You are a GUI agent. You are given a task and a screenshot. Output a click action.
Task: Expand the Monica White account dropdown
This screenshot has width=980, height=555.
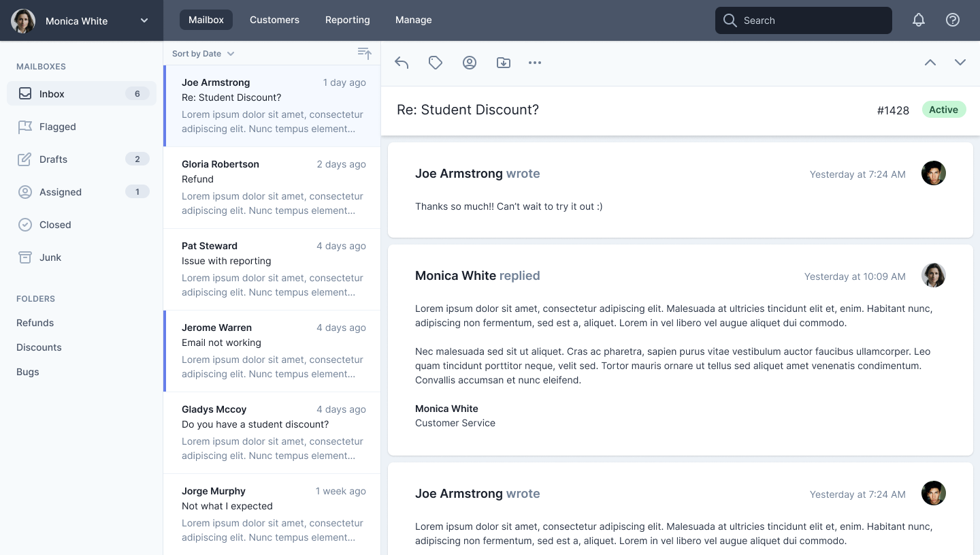click(x=144, y=20)
